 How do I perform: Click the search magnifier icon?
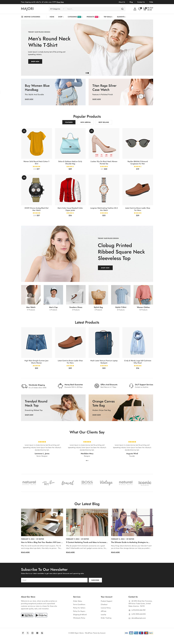[122, 9]
